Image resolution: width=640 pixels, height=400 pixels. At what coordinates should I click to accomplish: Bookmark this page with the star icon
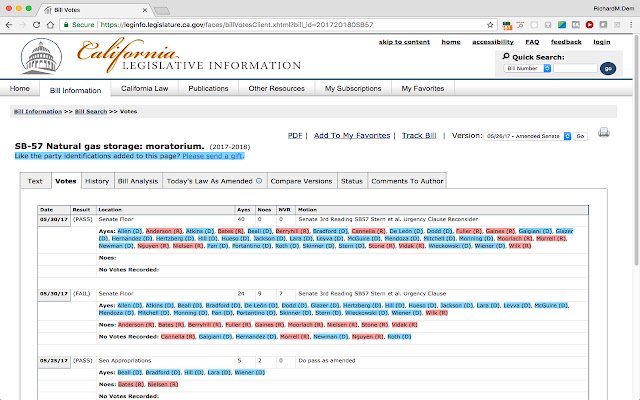click(490, 25)
